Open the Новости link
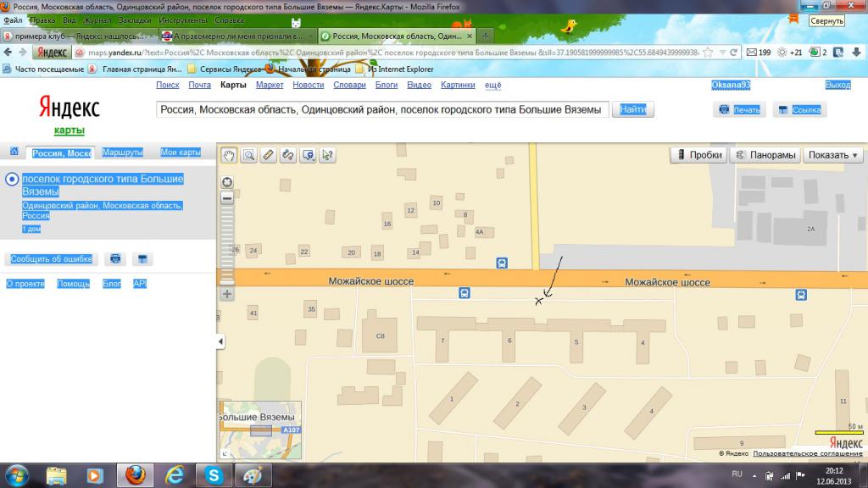 (309, 86)
